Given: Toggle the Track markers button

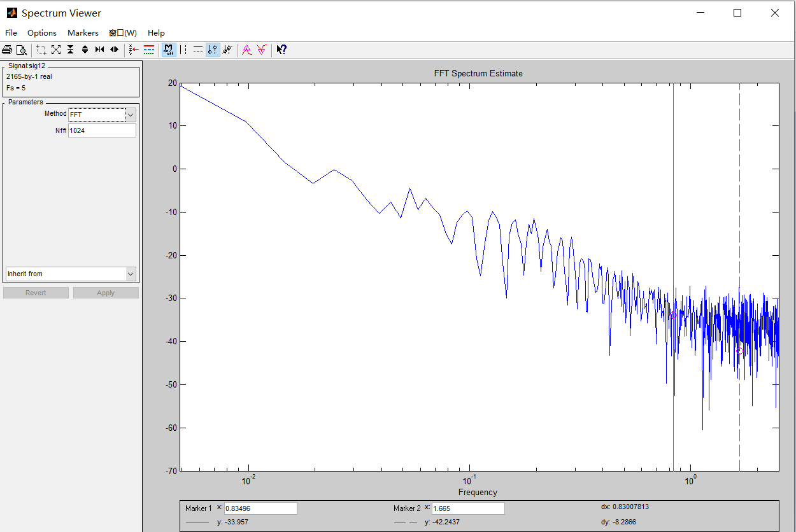Looking at the screenshot, I should click(x=213, y=50).
